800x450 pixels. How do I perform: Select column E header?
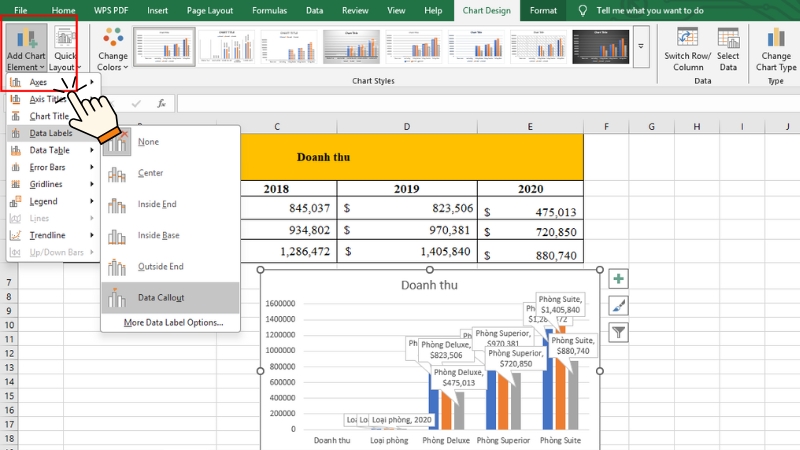click(530, 127)
